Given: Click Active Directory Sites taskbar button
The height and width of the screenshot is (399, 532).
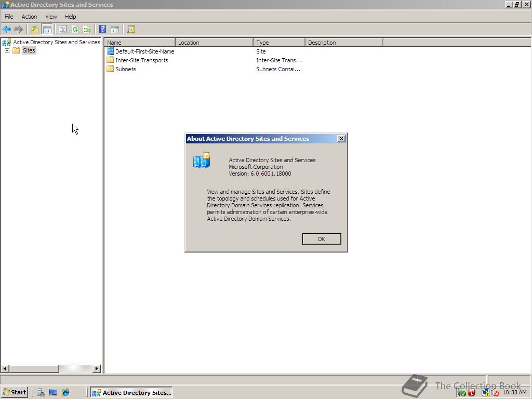Looking at the screenshot, I should (x=131, y=393).
